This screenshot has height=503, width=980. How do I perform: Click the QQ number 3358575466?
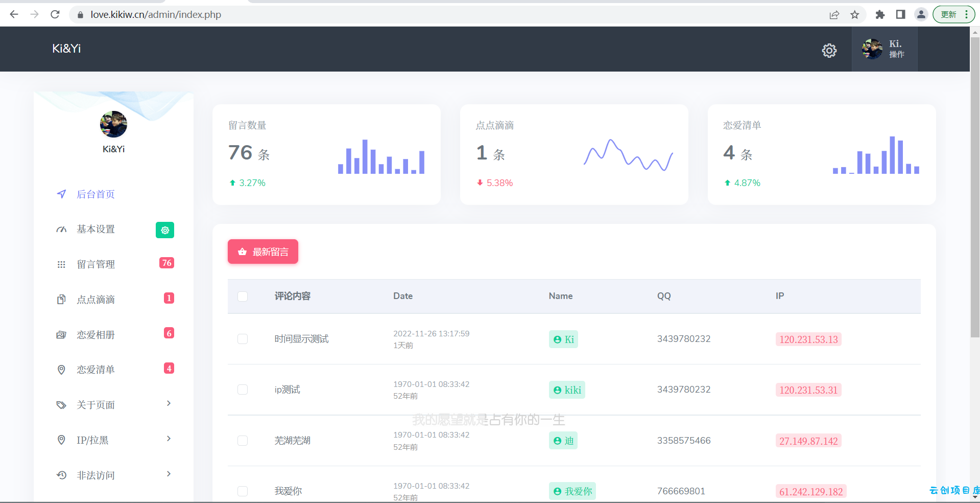click(684, 441)
